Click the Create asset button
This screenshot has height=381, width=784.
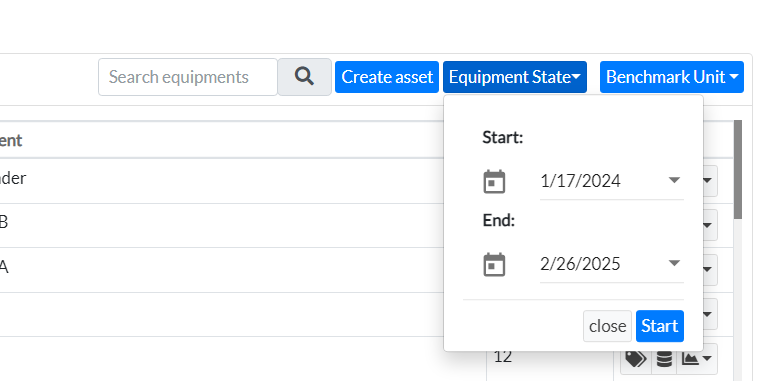pos(386,77)
